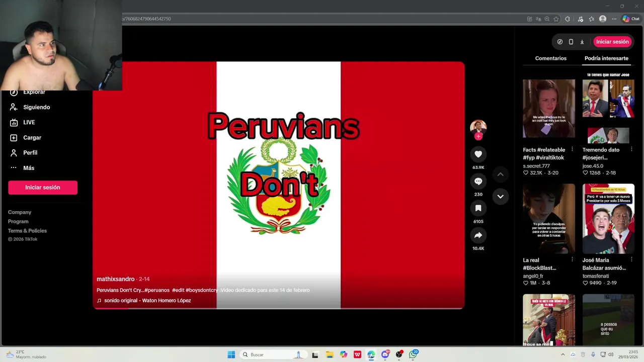
Task: Open WhatsApp from taskbar
Action: click(413, 354)
